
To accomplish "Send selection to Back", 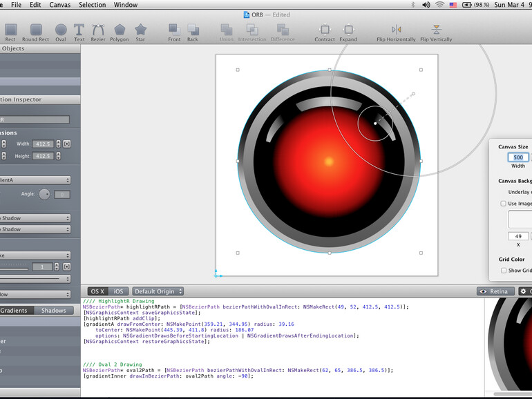I will point(193,32).
